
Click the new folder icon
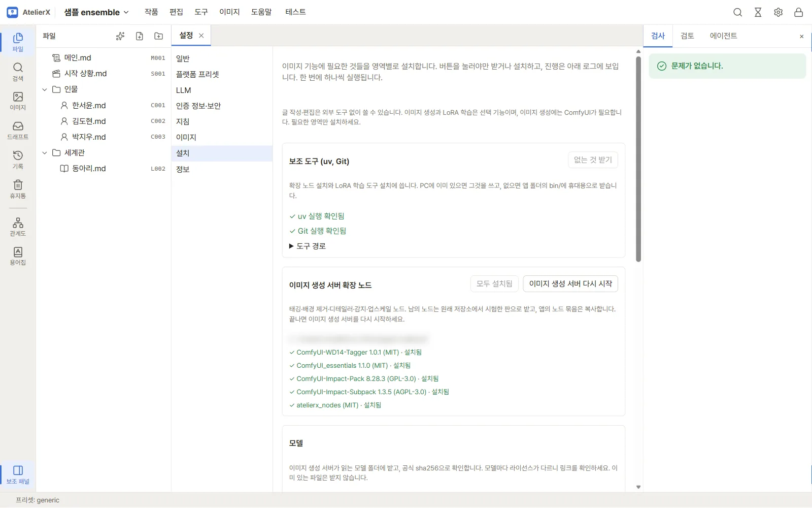point(159,36)
